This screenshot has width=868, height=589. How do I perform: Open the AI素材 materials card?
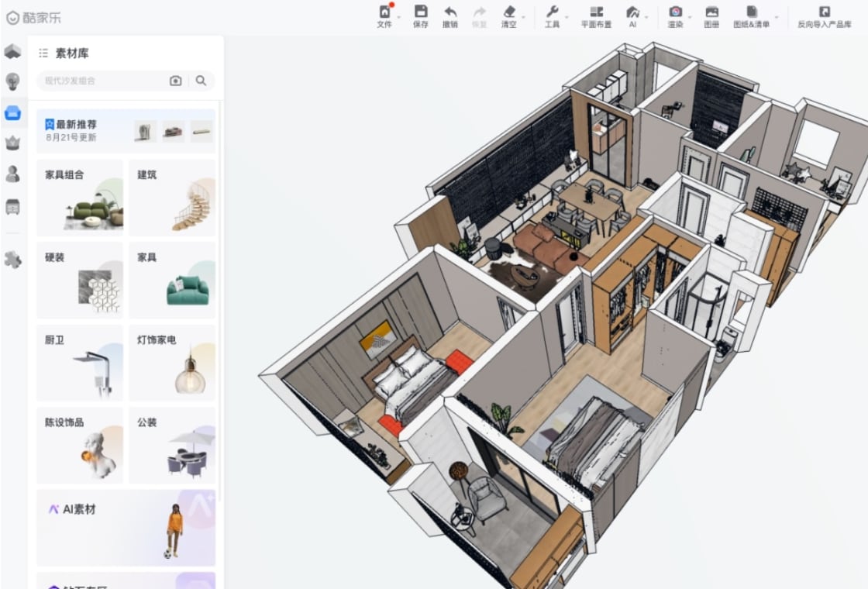[x=126, y=528]
